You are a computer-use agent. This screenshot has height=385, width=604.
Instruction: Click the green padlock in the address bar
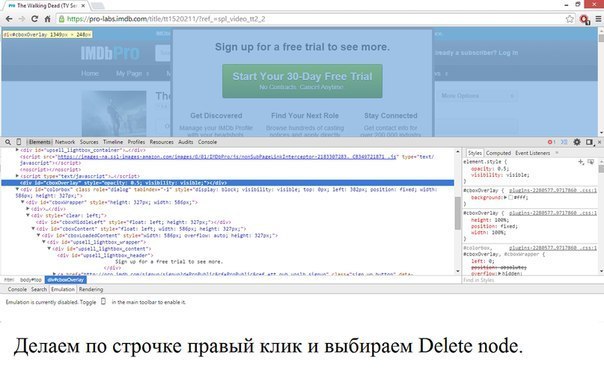click(61, 19)
